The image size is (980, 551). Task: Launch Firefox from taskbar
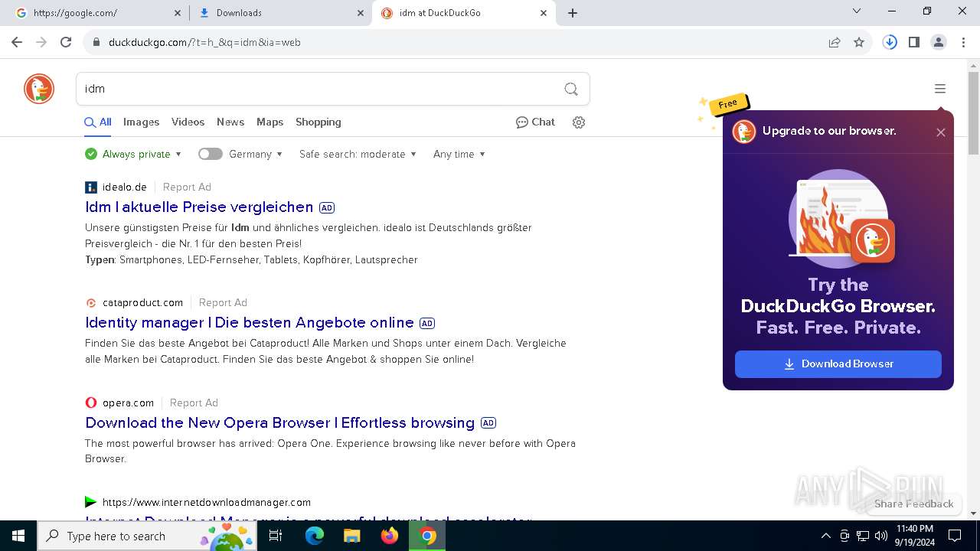390,536
